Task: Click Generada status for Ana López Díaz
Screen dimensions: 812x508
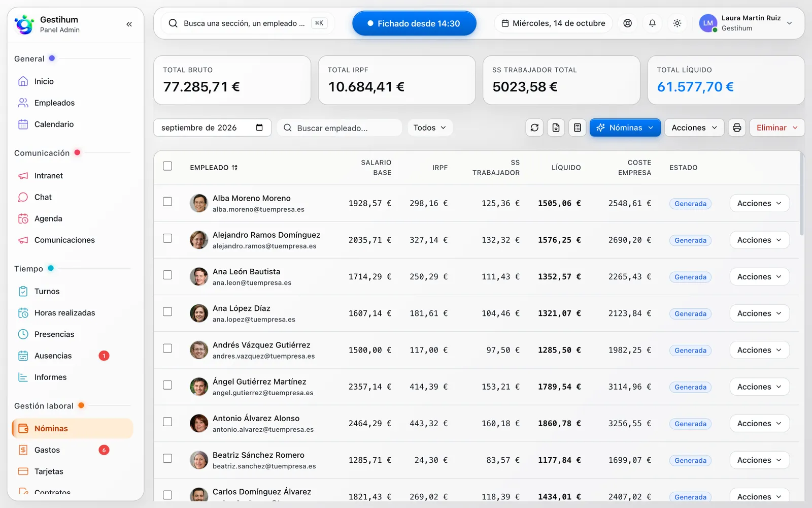Action: (690, 314)
